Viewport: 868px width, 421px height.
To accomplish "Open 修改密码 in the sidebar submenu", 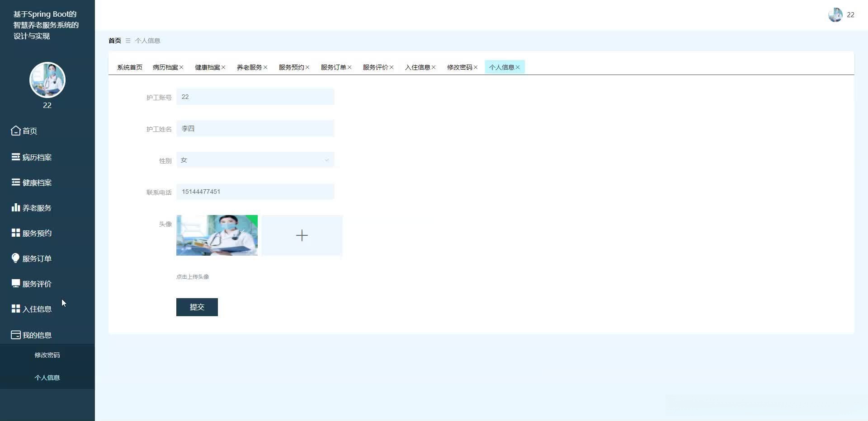I will [47, 355].
